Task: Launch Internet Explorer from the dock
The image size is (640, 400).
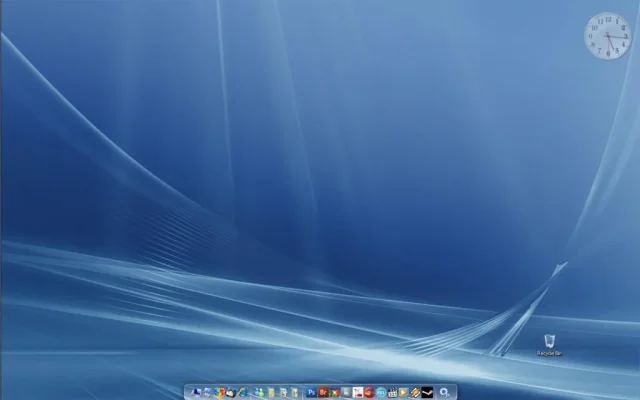Action: 243,392
